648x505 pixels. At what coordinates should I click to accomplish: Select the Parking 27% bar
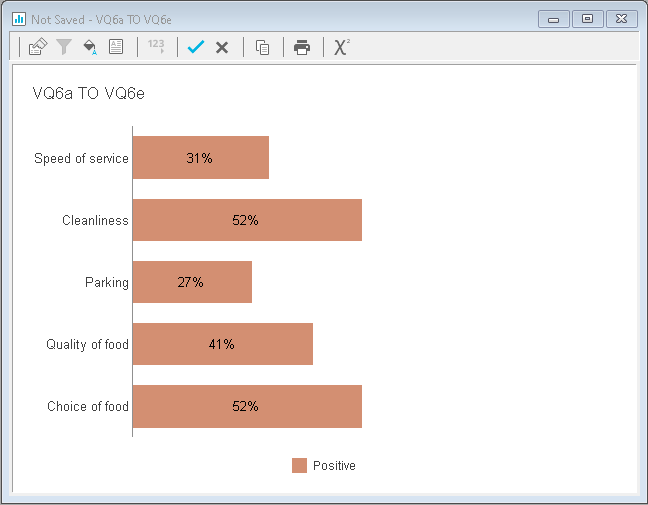tap(192, 282)
